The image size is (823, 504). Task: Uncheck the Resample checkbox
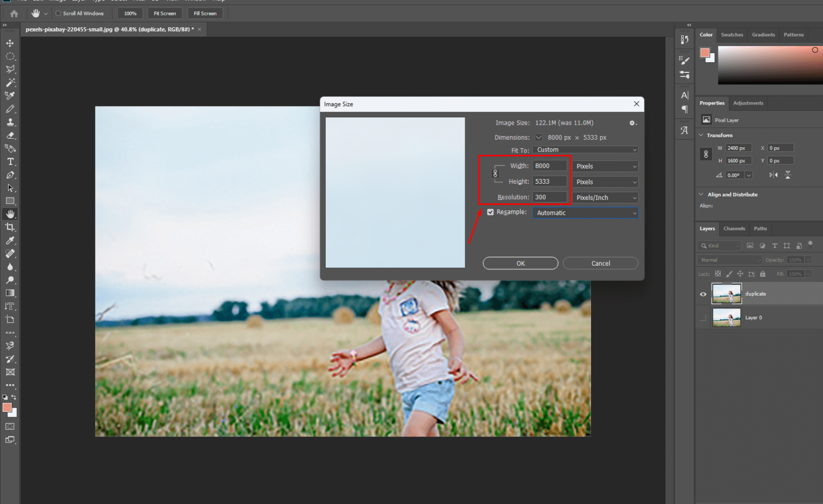click(x=490, y=212)
